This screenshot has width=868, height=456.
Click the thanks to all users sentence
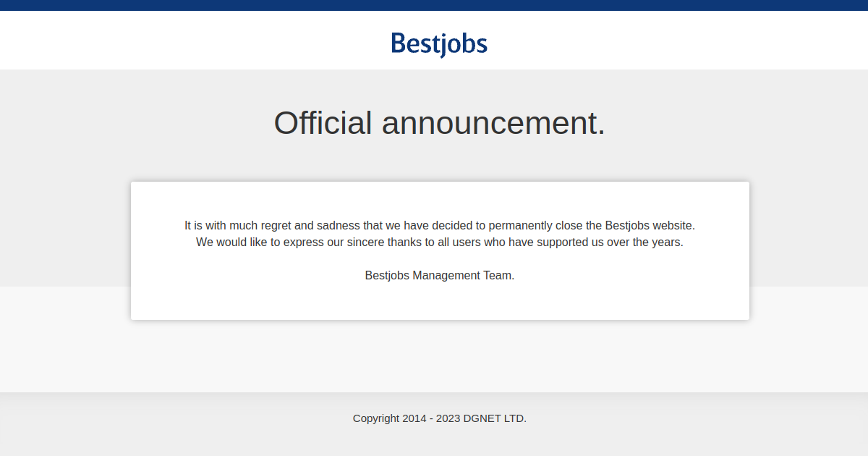pyautogui.click(x=440, y=242)
